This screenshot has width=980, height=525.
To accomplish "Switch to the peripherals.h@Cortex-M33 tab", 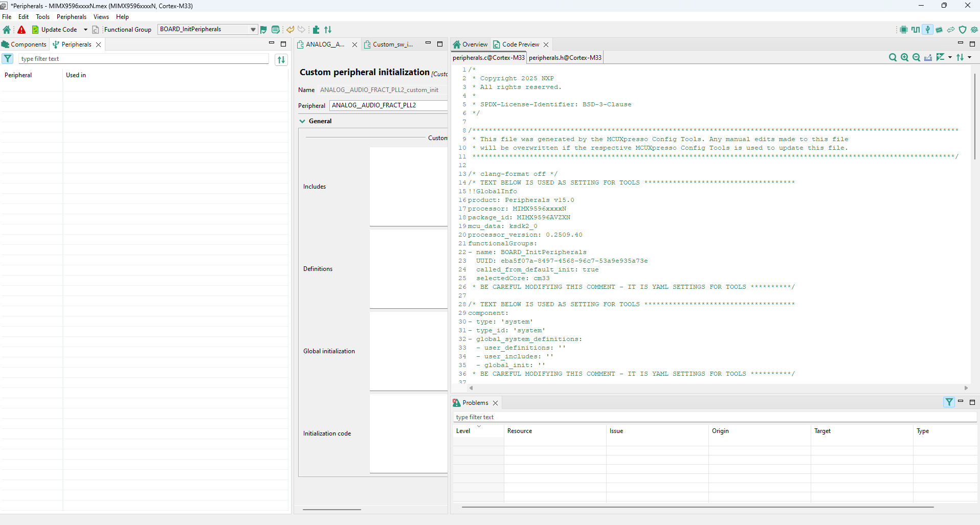I will [x=565, y=58].
